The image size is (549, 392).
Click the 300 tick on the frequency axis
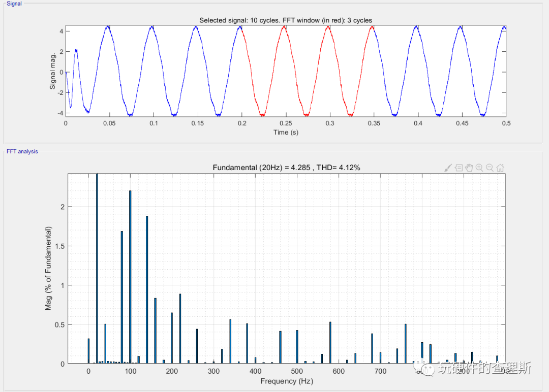click(213, 371)
